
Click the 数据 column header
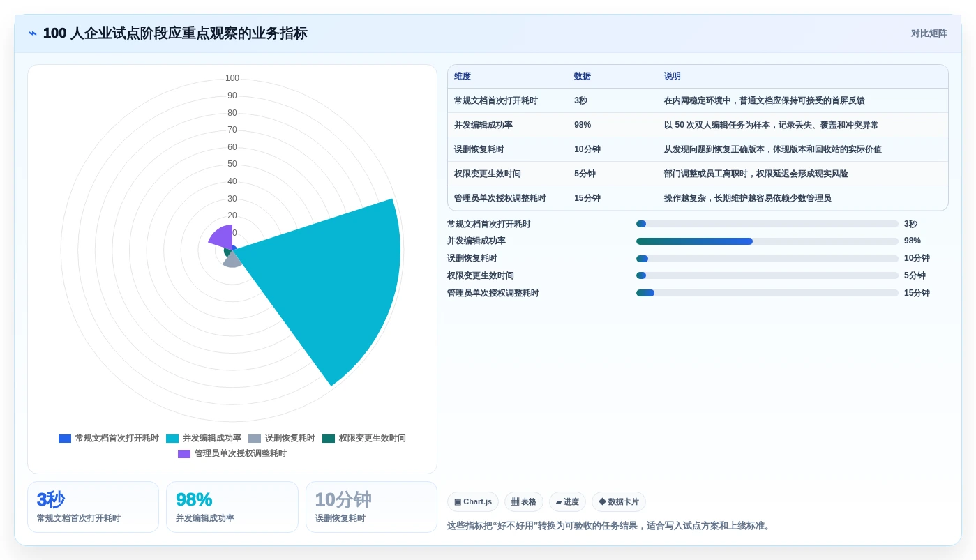point(583,77)
